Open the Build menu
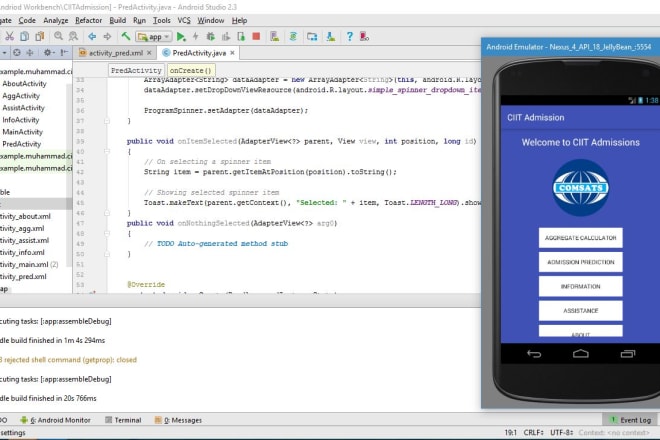Image resolution: width=660 pixels, height=440 pixels. coord(117,20)
